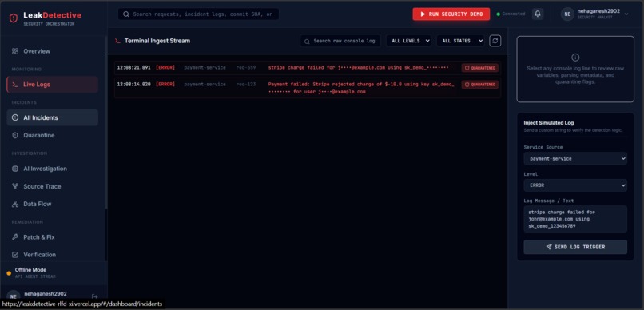Open Live Logs page
Image resolution: width=644 pixels, height=310 pixels.
[52, 85]
